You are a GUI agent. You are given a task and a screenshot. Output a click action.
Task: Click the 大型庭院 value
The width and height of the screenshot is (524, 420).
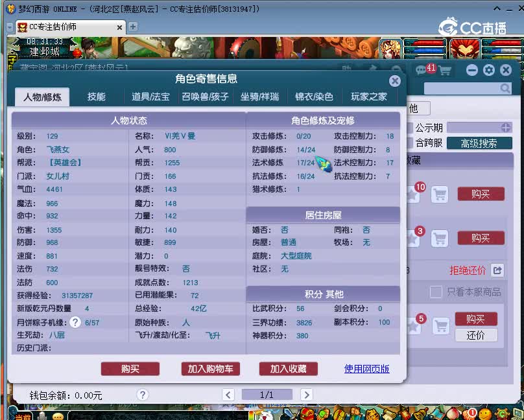pyautogui.click(x=296, y=256)
